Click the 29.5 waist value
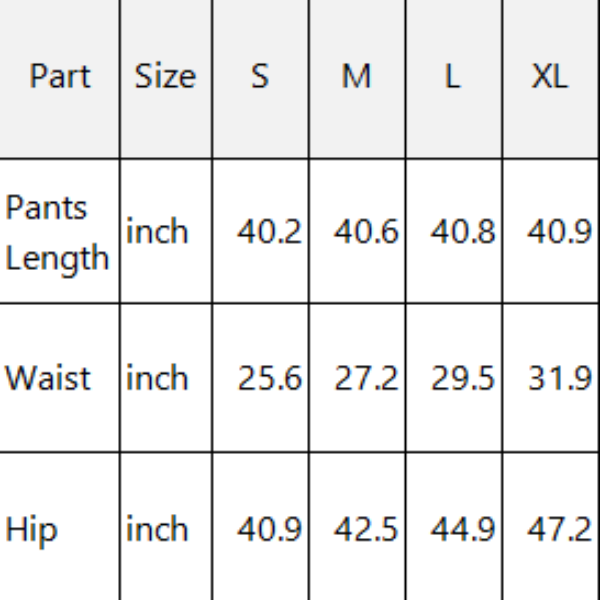The height and width of the screenshot is (600, 600). (x=462, y=379)
